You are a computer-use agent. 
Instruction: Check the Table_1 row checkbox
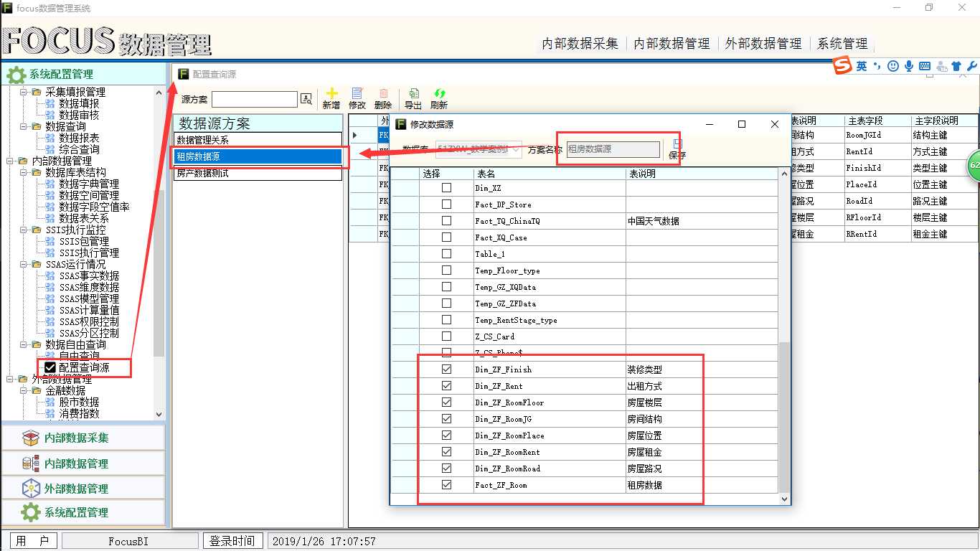coord(446,254)
